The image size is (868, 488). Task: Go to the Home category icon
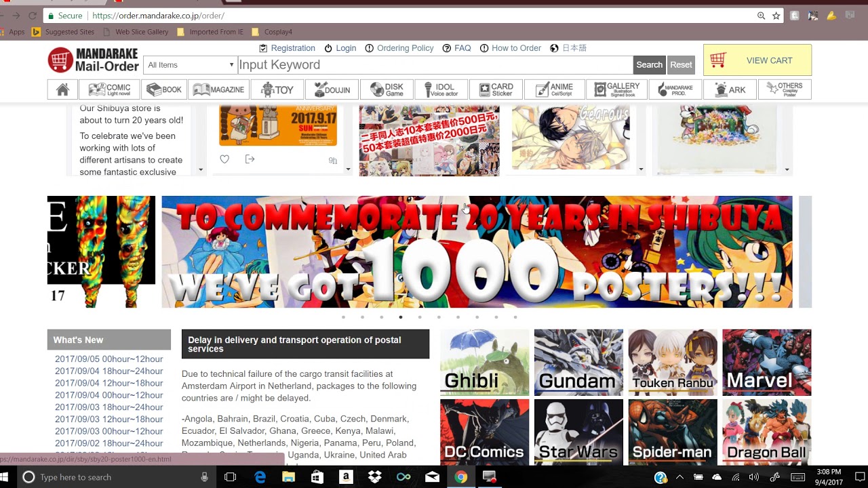coord(62,89)
